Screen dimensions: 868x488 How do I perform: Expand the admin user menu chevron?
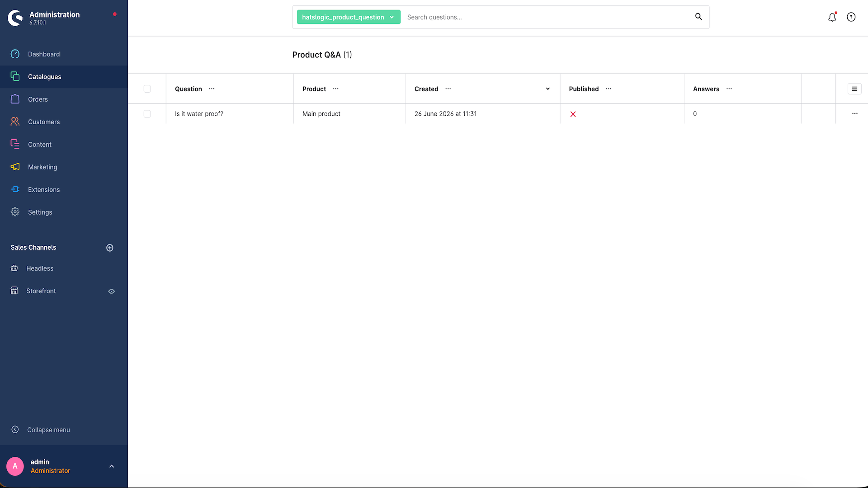point(112,466)
